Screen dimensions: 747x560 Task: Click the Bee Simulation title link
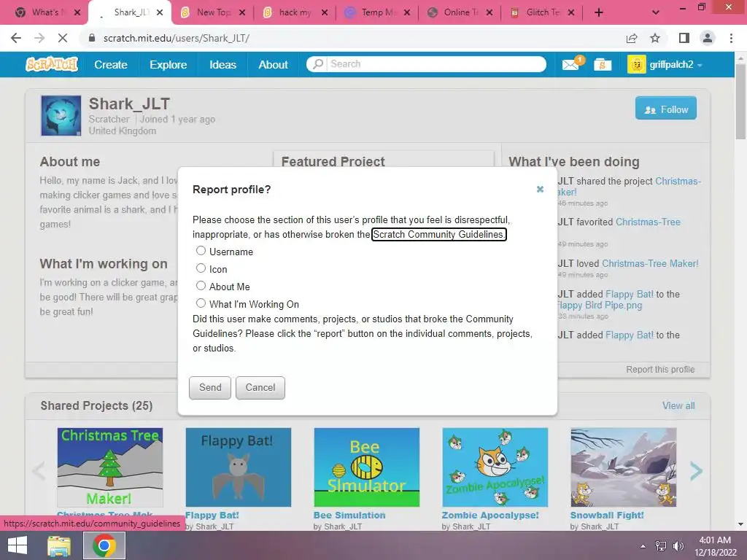coord(349,516)
